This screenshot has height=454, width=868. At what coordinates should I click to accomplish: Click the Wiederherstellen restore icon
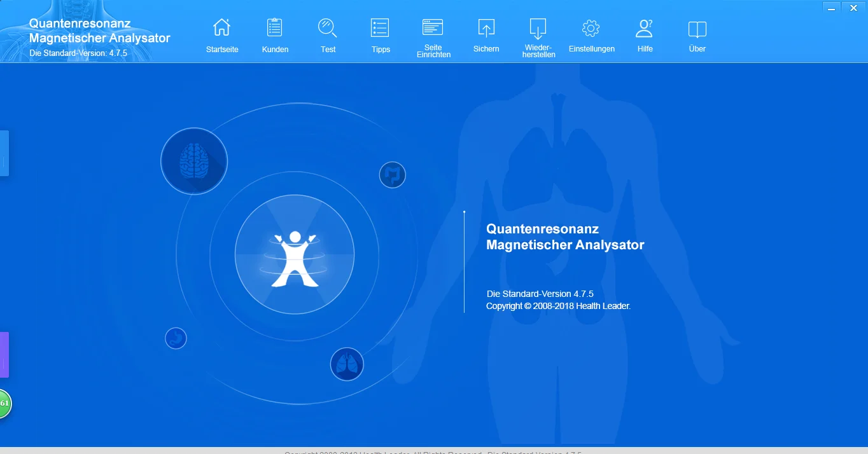(x=538, y=28)
